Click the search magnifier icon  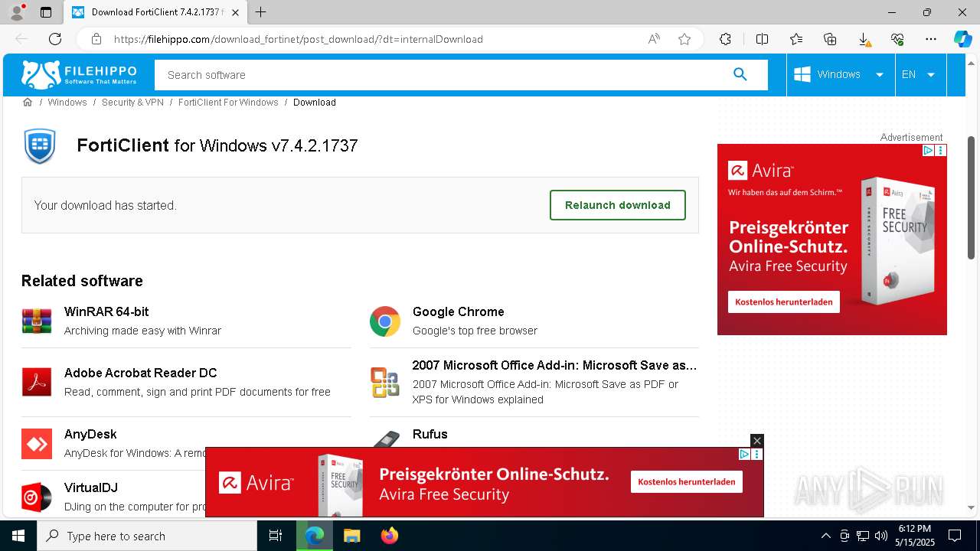740,74
